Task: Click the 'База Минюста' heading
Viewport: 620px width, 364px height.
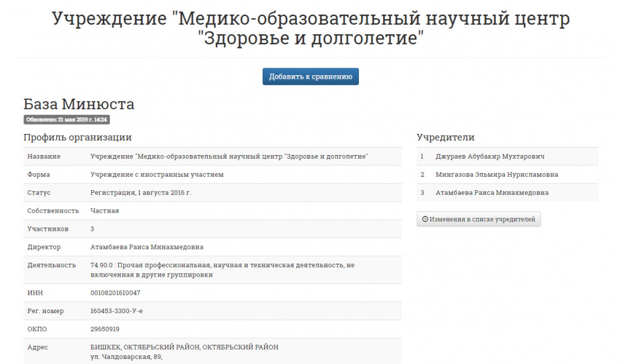Action: tap(79, 104)
